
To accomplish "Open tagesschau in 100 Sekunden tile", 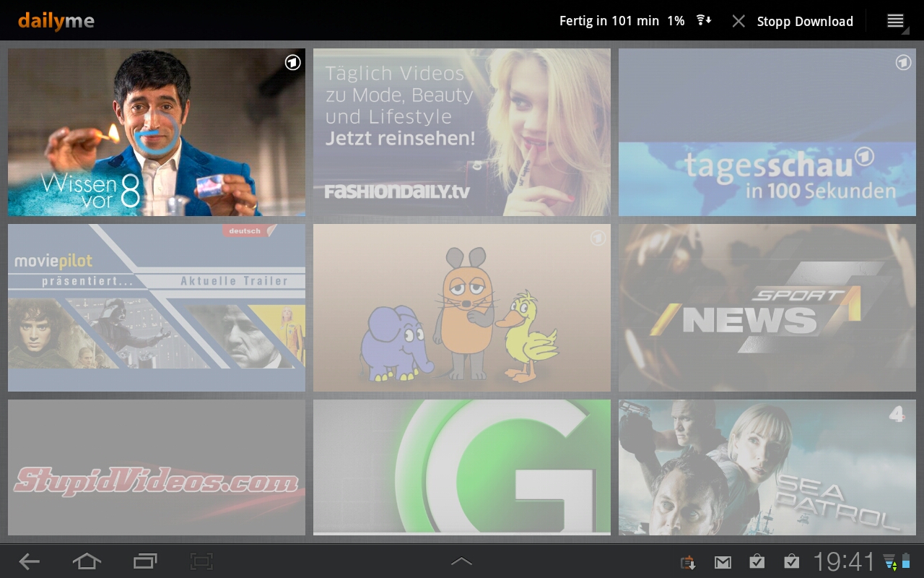I will point(767,132).
